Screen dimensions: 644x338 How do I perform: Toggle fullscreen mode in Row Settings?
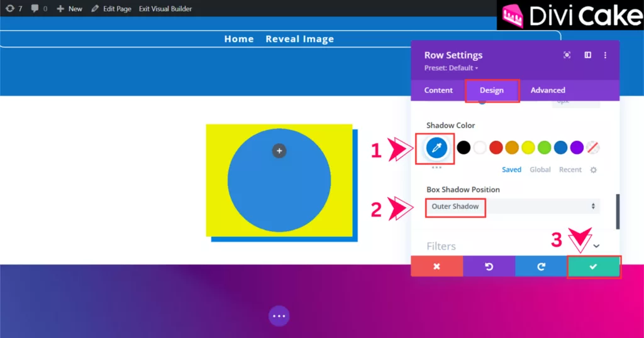coord(567,55)
